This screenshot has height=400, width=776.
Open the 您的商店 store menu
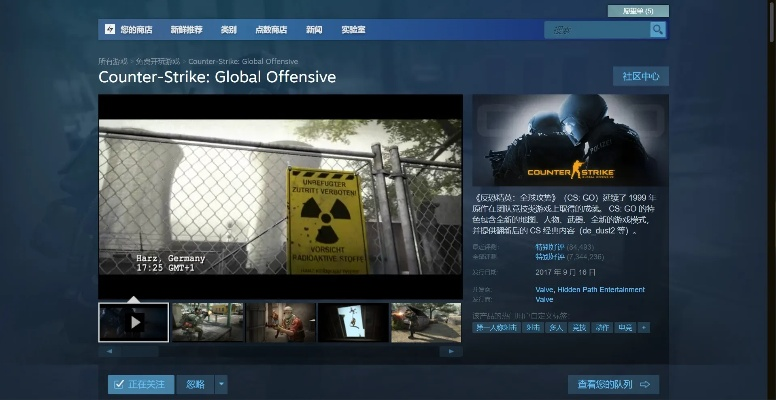[x=139, y=30]
